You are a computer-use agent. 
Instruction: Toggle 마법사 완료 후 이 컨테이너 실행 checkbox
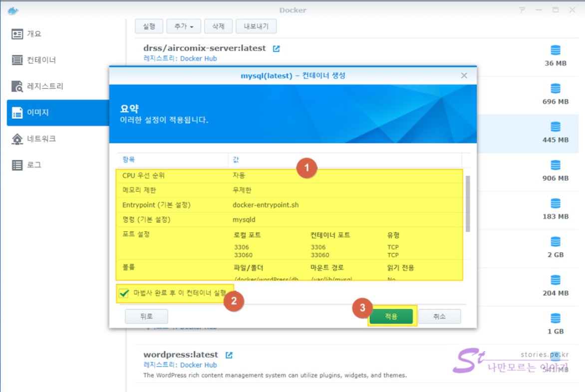coord(123,293)
